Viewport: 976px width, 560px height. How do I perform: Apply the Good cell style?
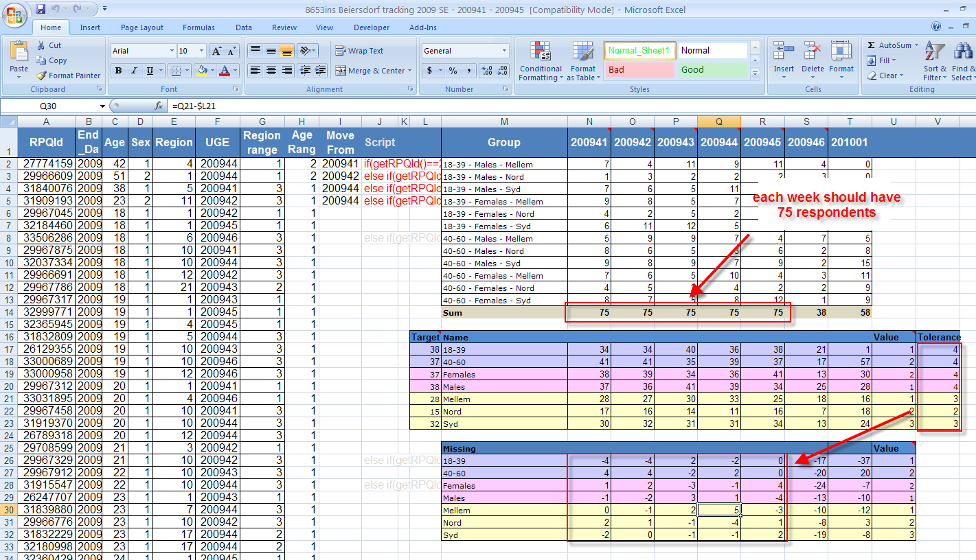coord(712,70)
